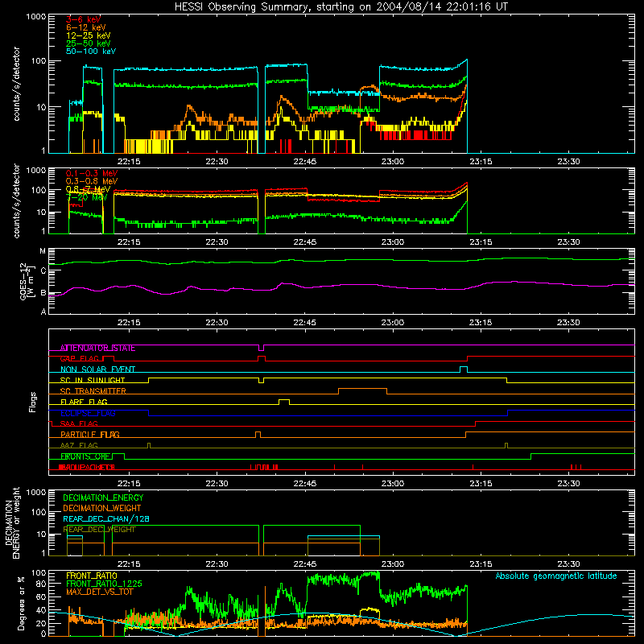Click the MAX_DET_VS_TOT legend label
The image size is (644, 644).
click(99, 592)
